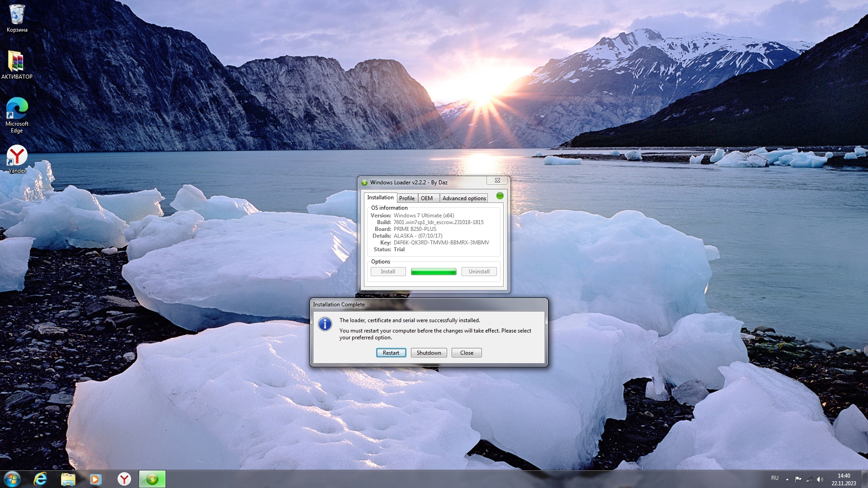Launch Windows Media Player from the taskbar
The width and height of the screenshot is (868, 488).
pos(95,479)
